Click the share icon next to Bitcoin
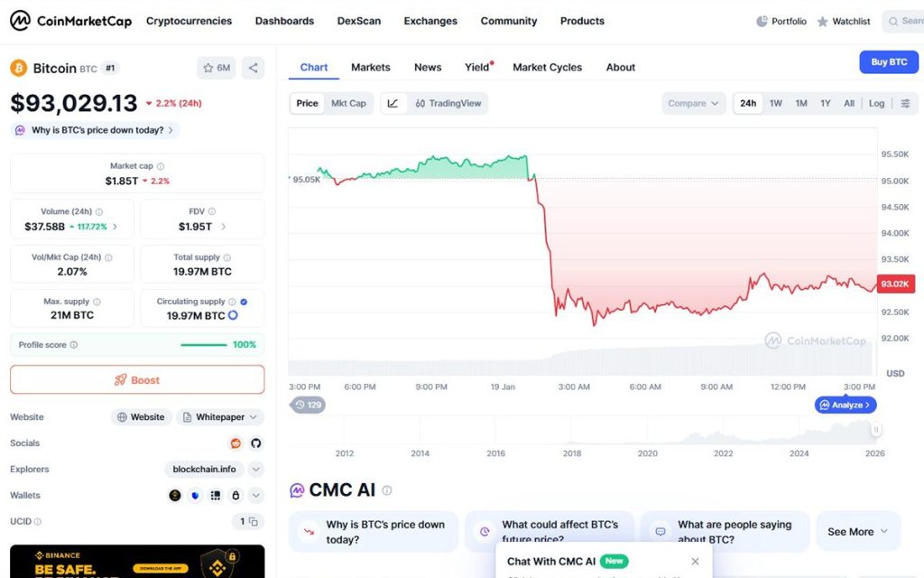 254,68
